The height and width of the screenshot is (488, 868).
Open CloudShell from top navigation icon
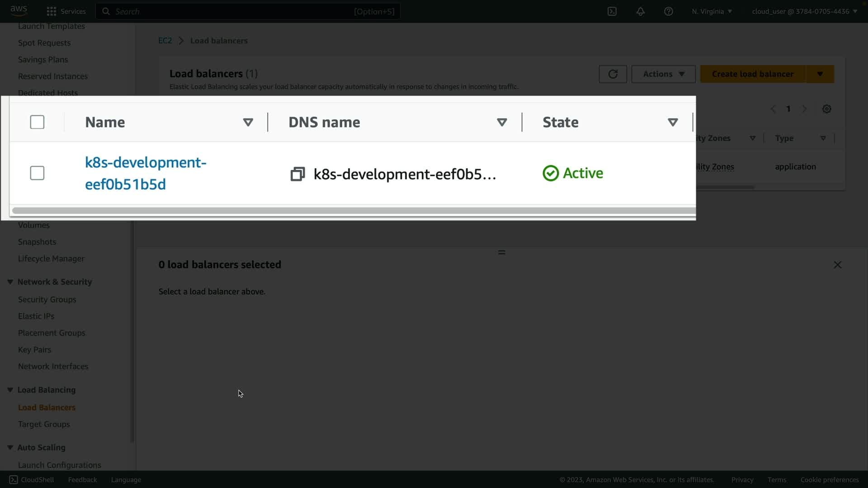(612, 11)
